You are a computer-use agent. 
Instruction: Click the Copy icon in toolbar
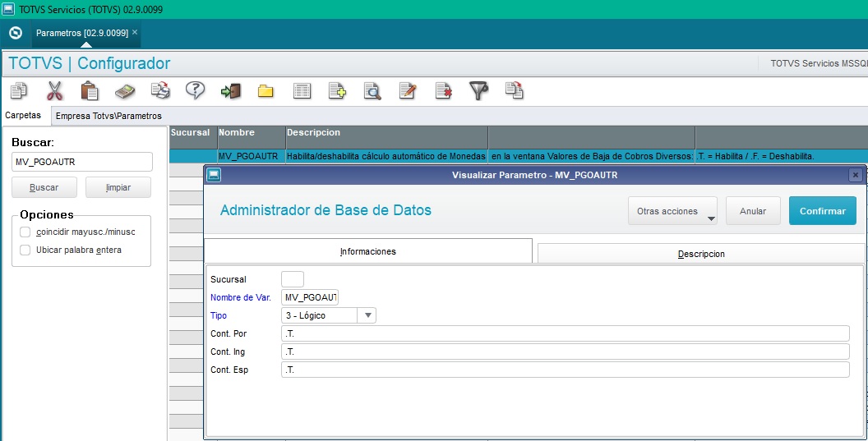click(19, 90)
